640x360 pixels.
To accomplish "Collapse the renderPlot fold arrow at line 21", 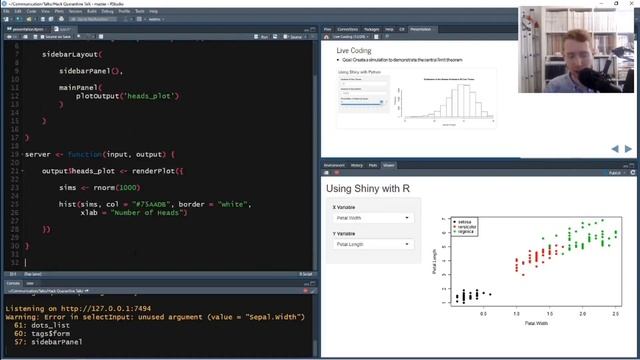I will [22, 171].
